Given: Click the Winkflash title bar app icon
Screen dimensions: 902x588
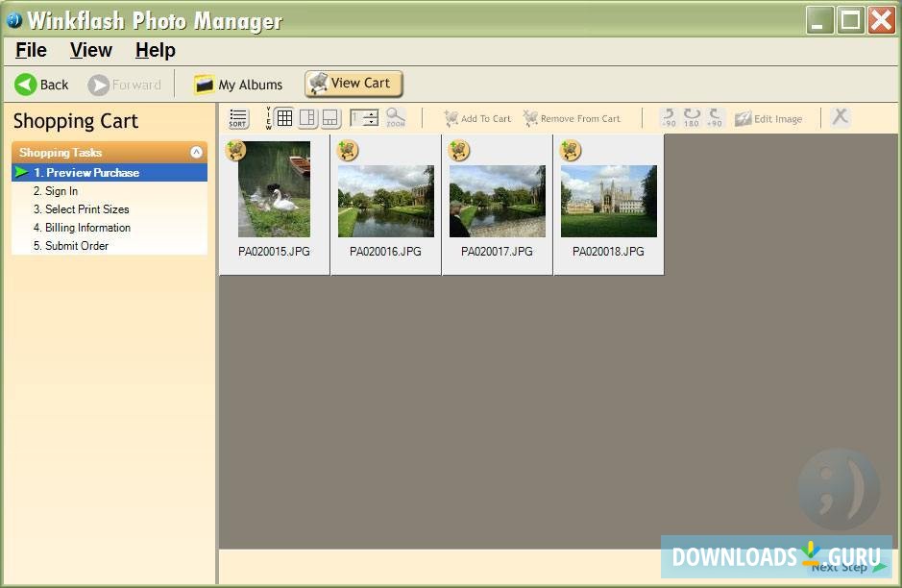Looking at the screenshot, I should pyautogui.click(x=13, y=19).
